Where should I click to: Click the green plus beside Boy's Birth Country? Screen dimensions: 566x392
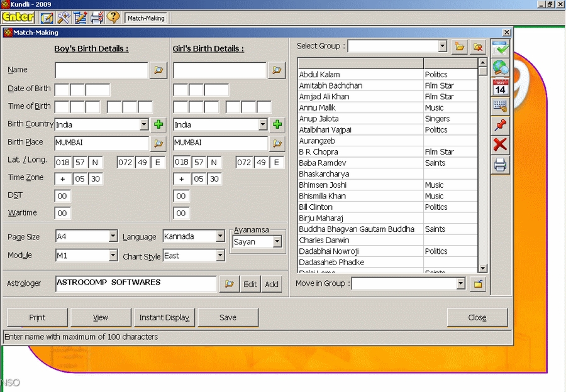[x=158, y=124]
